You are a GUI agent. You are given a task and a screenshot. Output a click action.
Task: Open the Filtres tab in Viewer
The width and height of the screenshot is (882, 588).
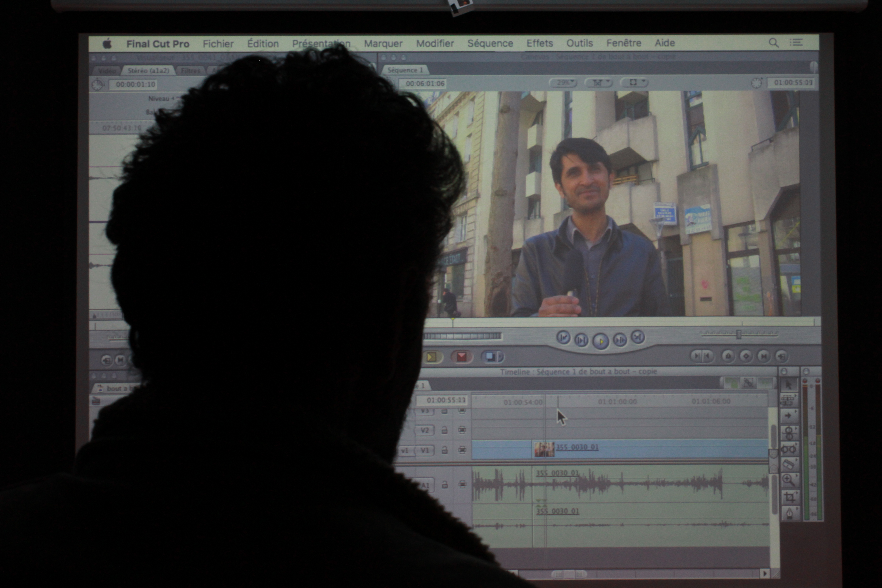[x=191, y=70]
